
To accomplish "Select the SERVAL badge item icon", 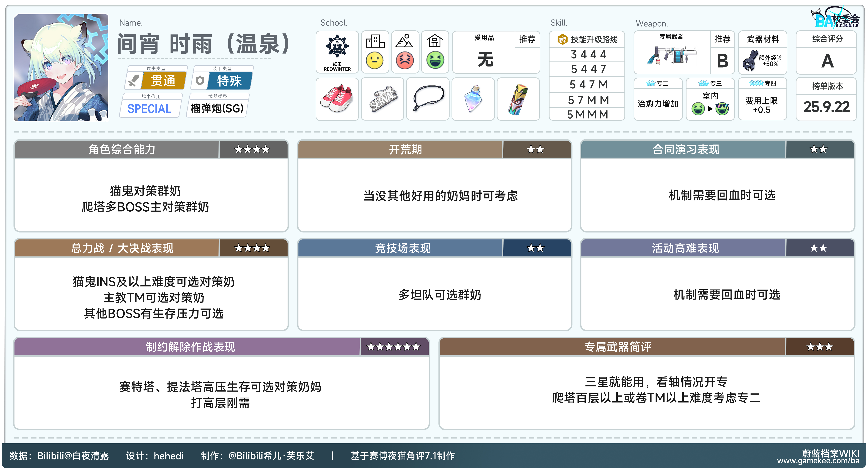I will point(382,99).
